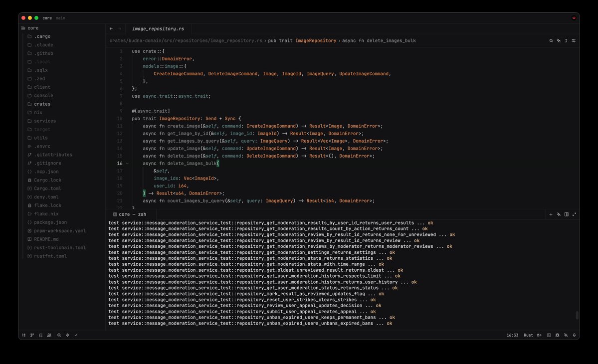Open the main branch picker
The height and width of the screenshot is (364, 598).
[61, 18]
